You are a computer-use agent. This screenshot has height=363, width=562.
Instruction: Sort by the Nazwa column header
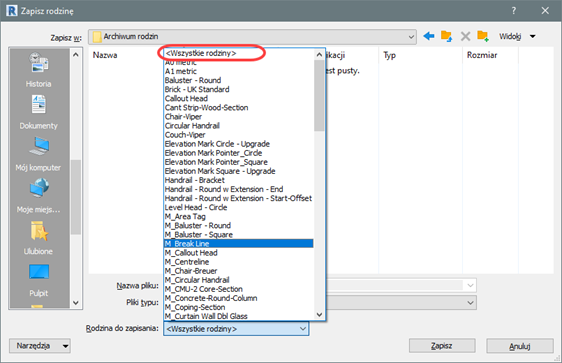pyautogui.click(x=105, y=55)
